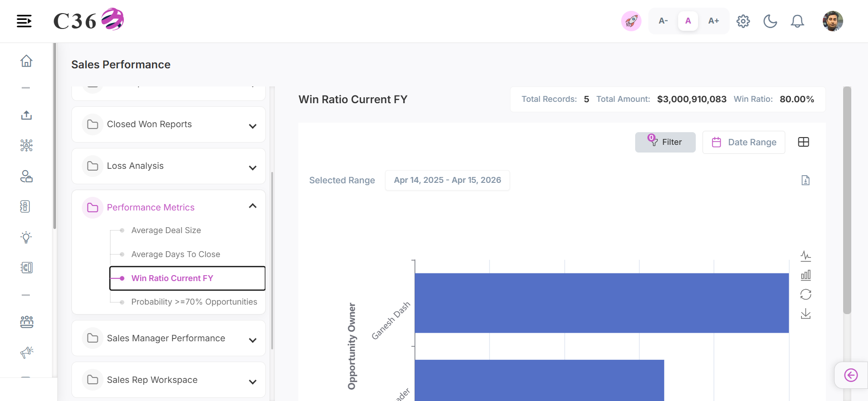This screenshot has width=868, height=401.
Task: Open Probability >=70% Opportunities report
Action: (194, 302)
